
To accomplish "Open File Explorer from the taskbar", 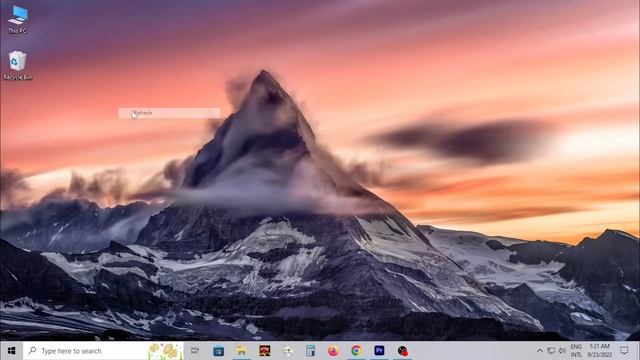I will point(242,351).
